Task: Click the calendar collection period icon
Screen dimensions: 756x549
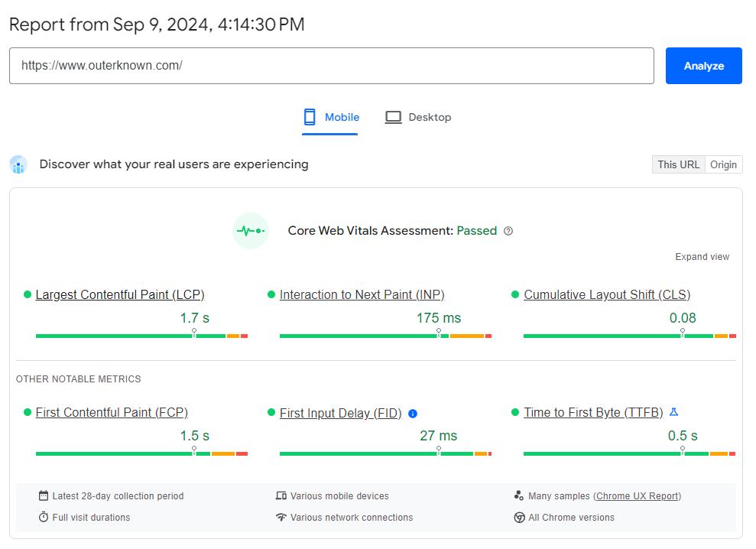Action: 44,496
